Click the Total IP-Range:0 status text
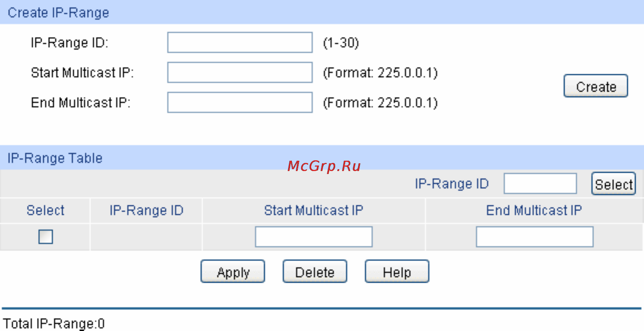The image size is (644, 331). click(x=54, y=324)
